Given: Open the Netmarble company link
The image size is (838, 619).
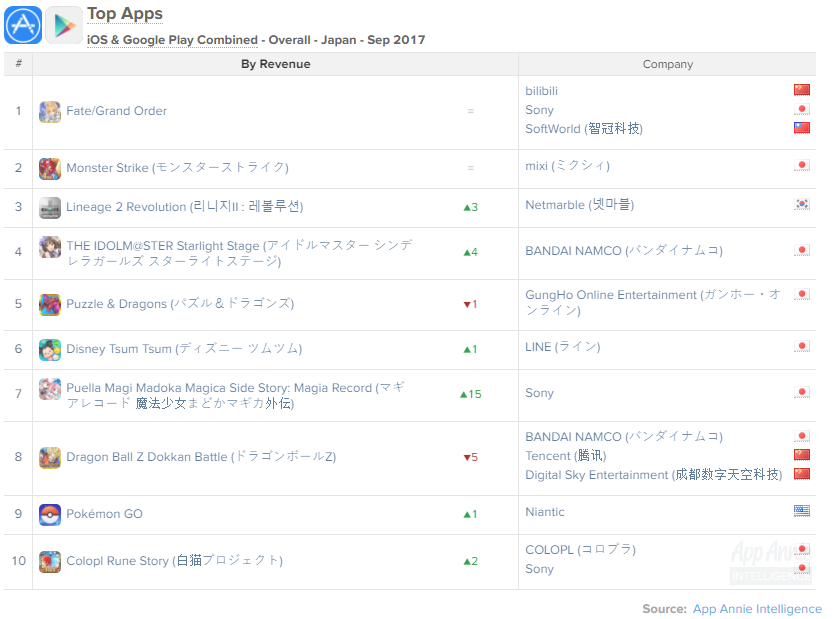Looking at the screenshot, I should click(x=580, y=205).
